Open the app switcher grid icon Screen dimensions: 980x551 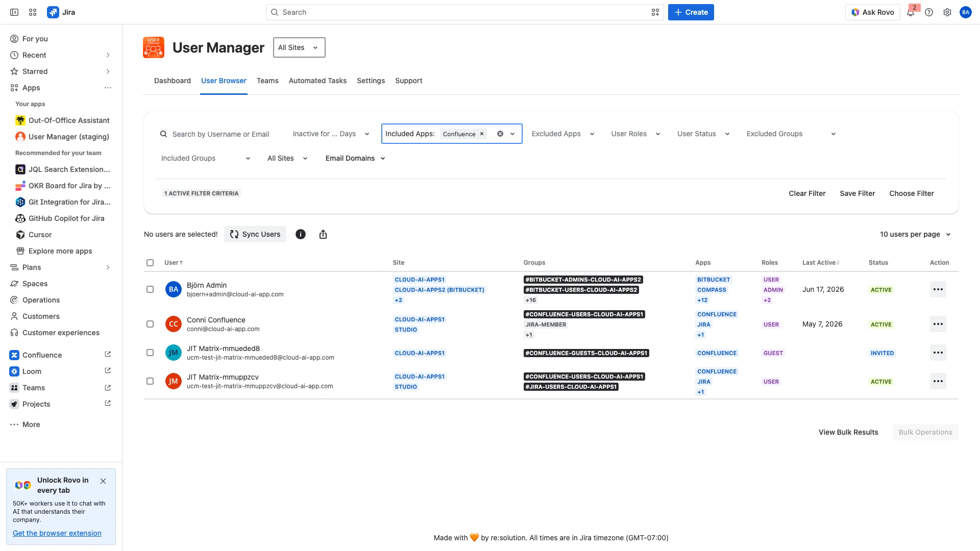pos(33,12)
